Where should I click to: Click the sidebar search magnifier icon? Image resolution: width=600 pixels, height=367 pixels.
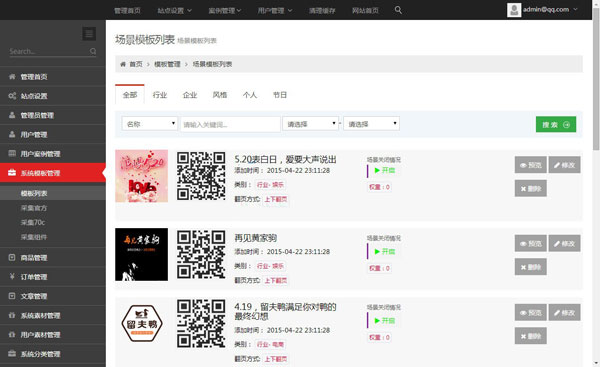tap(93, 51)
